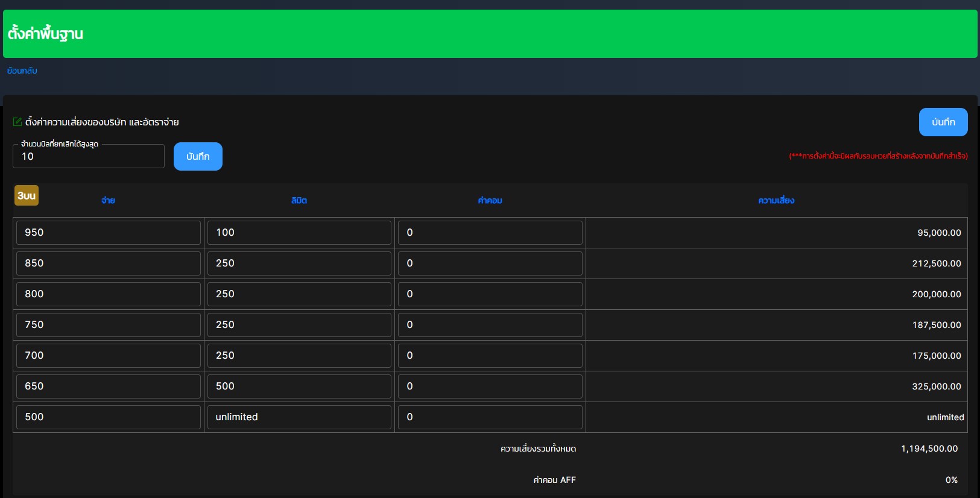Click the commission field in the 700 row
Screen dimensions: 980x498
(x=490, y=356)
